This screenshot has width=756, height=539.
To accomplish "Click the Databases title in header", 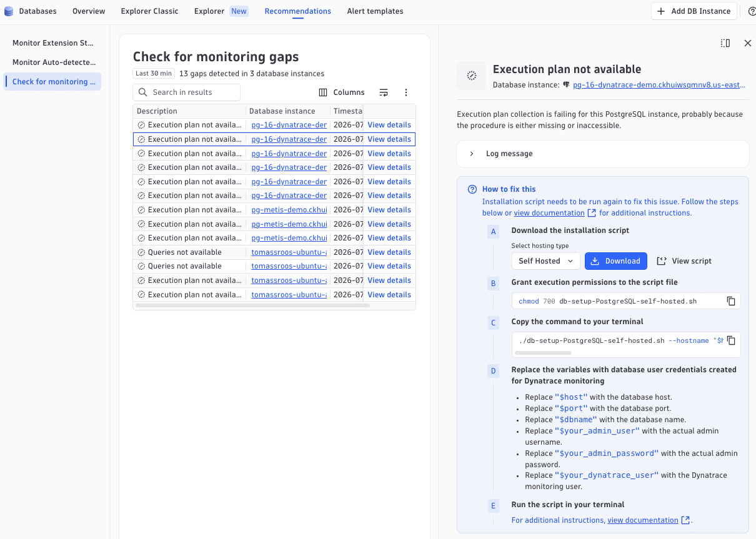I will [x=37, y=11].
